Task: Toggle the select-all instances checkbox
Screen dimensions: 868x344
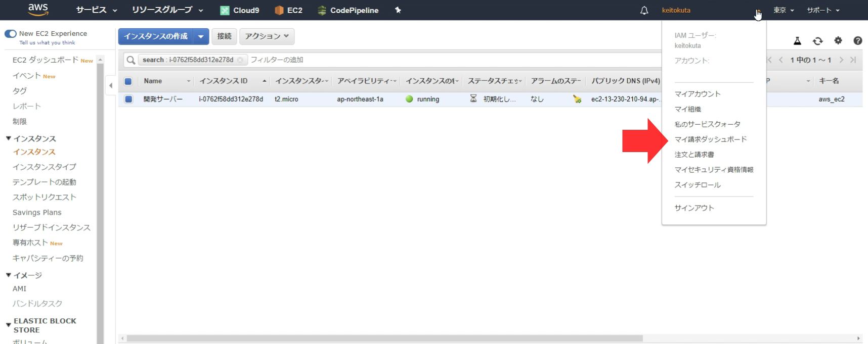Action: 128,81
